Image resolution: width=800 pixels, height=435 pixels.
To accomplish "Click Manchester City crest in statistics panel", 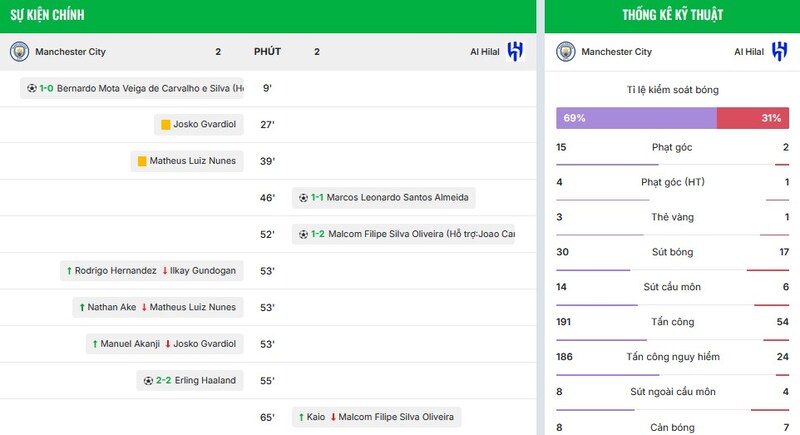I will tap(565, 52).
